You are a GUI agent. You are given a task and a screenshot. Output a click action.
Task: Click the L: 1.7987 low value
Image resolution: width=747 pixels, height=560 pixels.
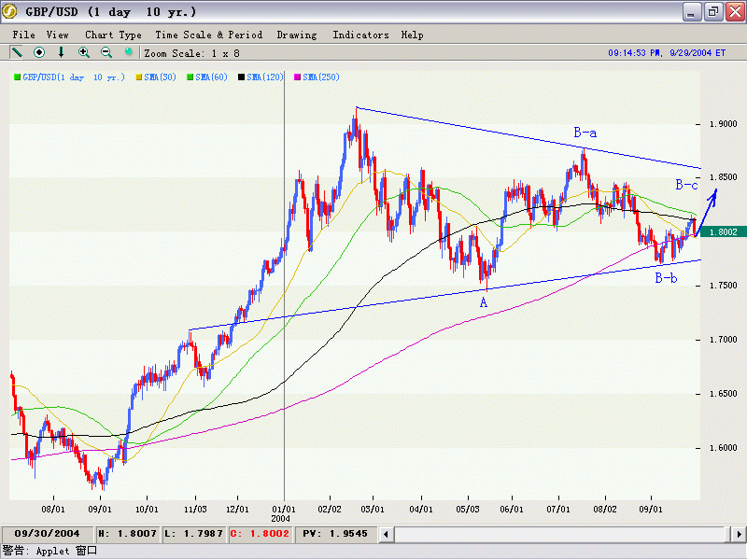pyautogui.click(x=194, y=534)
